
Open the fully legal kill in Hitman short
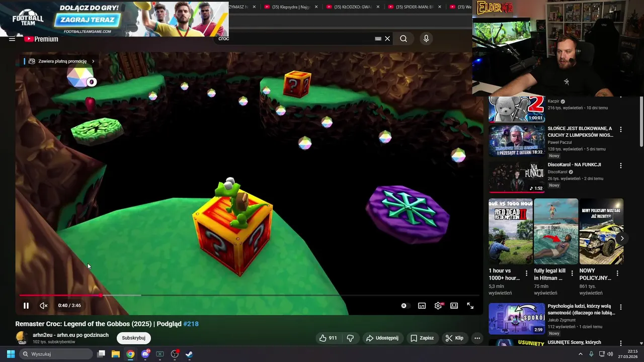[x=556, y=231]
